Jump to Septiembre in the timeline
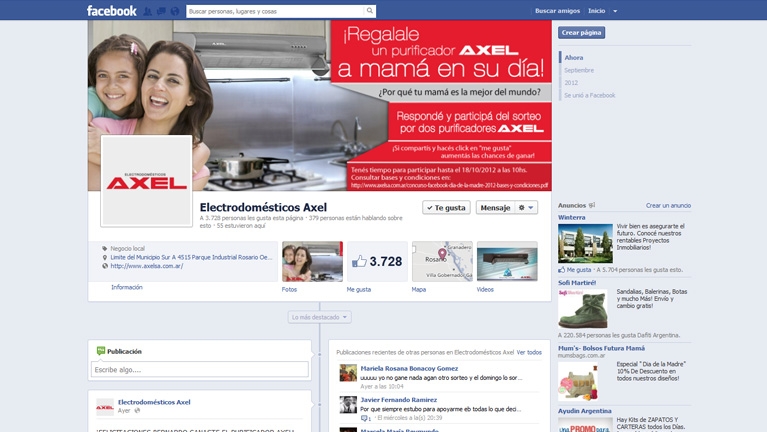 [579, 70]
